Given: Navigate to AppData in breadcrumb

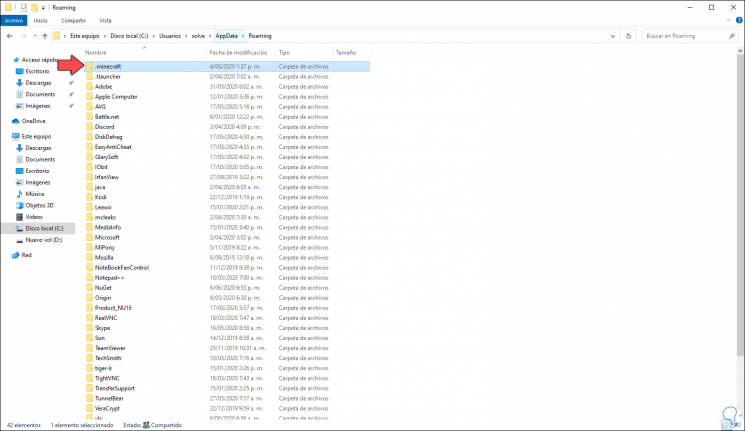Looking at the screenshot, I should [x=226, y=36].
